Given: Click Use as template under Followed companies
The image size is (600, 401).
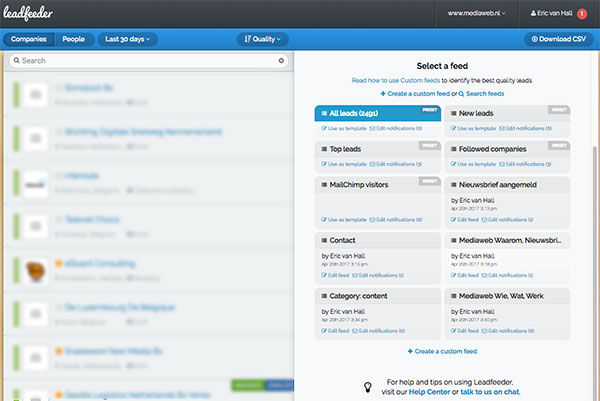Looking at the screenshot, I should 473,164.
